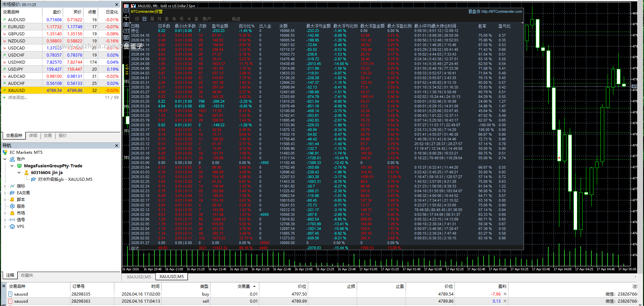Click the plus icon next to 点击添加
Screen dimensions: 644x306
coord(4,98)
